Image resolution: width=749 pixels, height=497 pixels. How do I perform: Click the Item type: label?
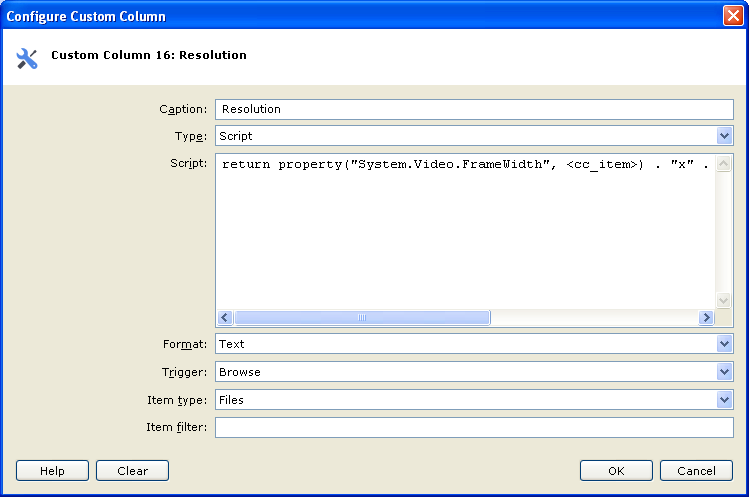click(177, 400)
